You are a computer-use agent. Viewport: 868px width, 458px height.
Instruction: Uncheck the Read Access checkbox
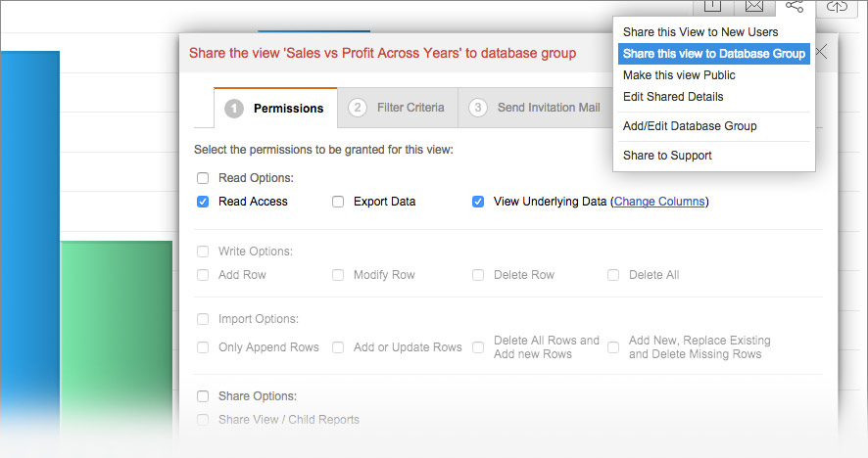203,202
